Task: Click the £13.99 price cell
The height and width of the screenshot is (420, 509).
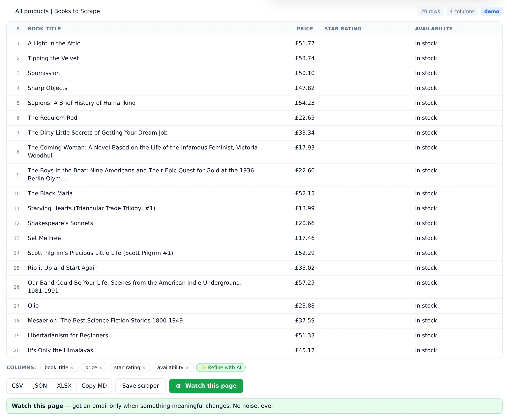Action: (x=305, y=208)
